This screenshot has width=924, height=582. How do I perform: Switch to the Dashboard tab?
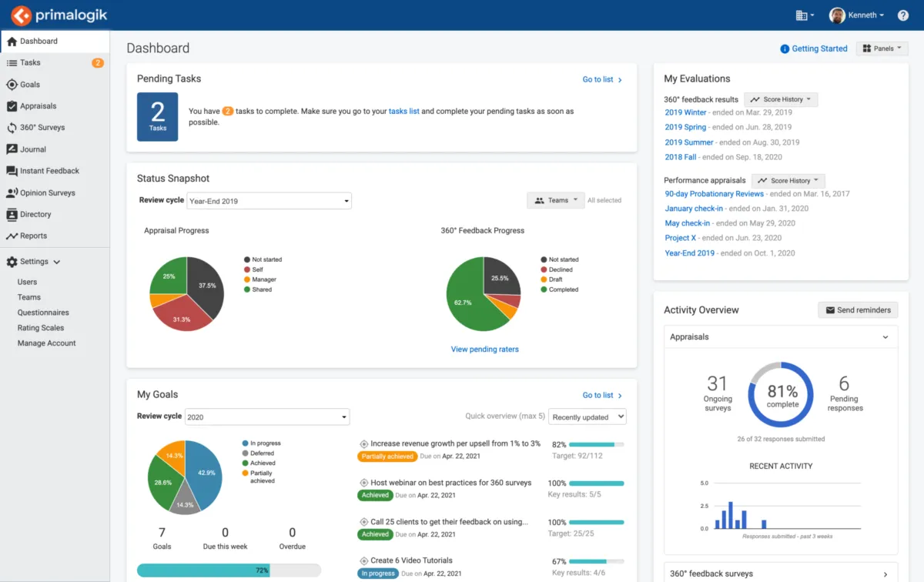35,41
